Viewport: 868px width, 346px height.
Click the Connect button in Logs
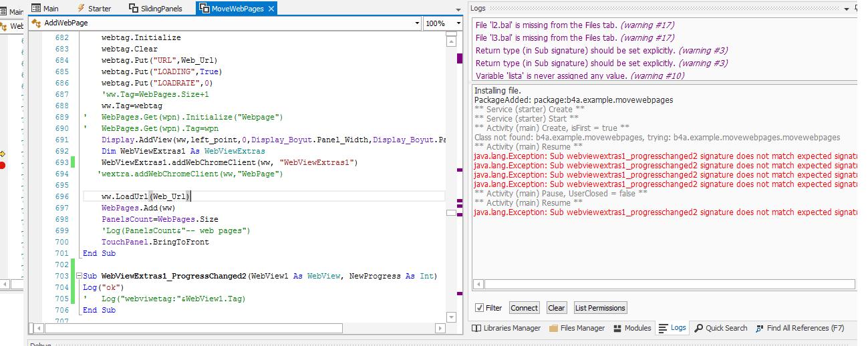(524, 308)
